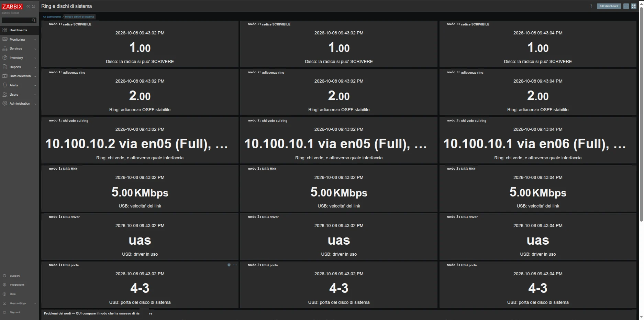Open three-dots menu on nodo 1 USB porta widget
The image size is (644, 320).
[235, 265]
